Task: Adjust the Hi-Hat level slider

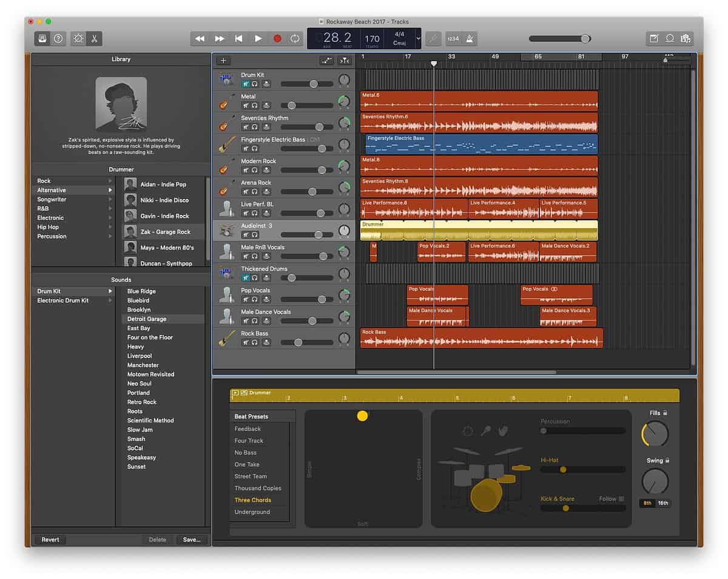Action: 564,469
